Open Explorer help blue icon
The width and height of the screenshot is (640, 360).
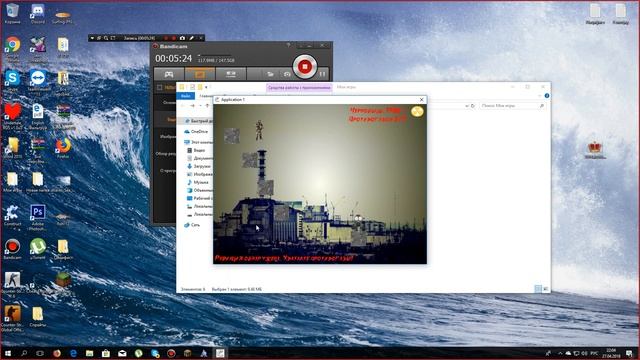[x=547, y=96]
